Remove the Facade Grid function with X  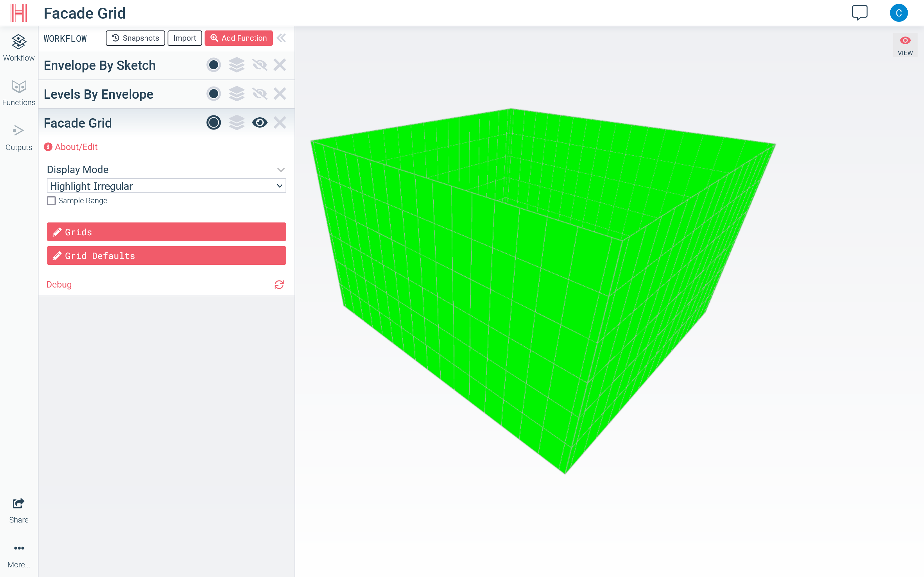[279, 123]
